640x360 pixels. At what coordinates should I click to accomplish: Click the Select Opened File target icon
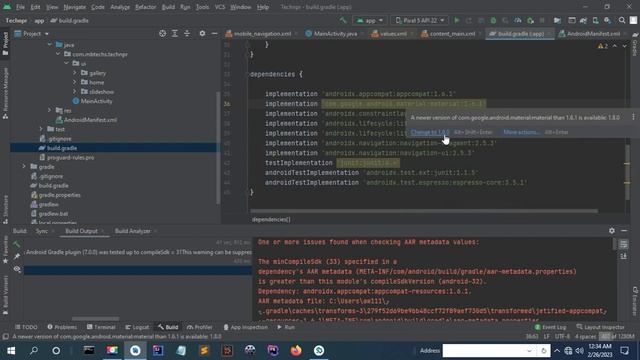162,33
